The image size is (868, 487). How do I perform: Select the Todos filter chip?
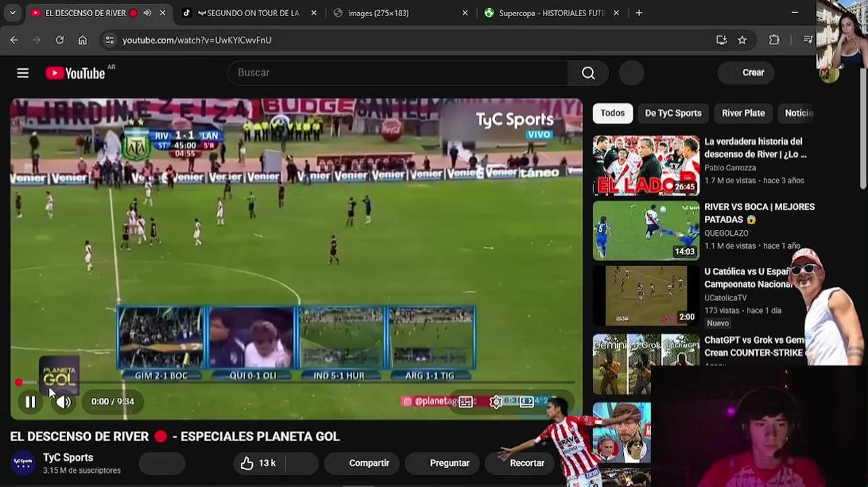tap(612, 113)
